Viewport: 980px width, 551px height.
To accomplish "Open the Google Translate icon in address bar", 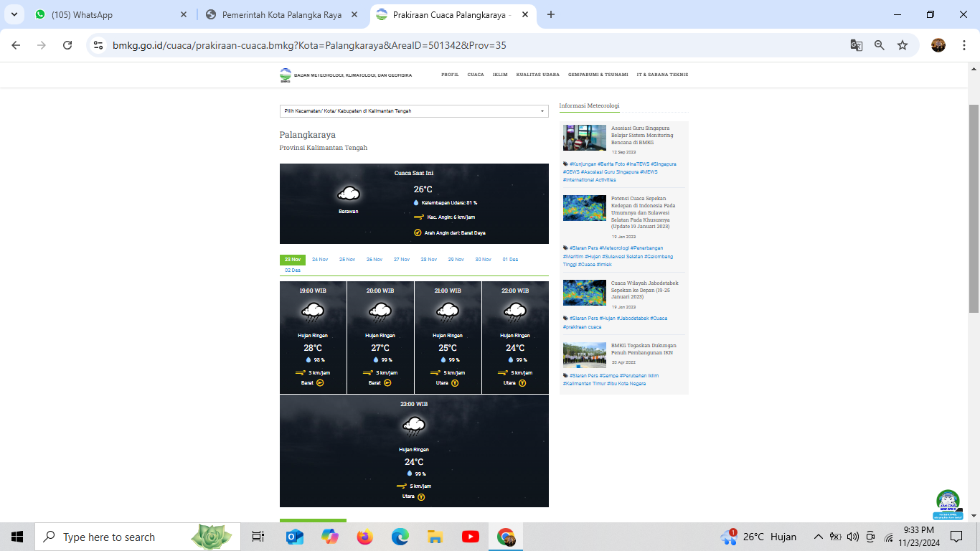I will (857, 45).
